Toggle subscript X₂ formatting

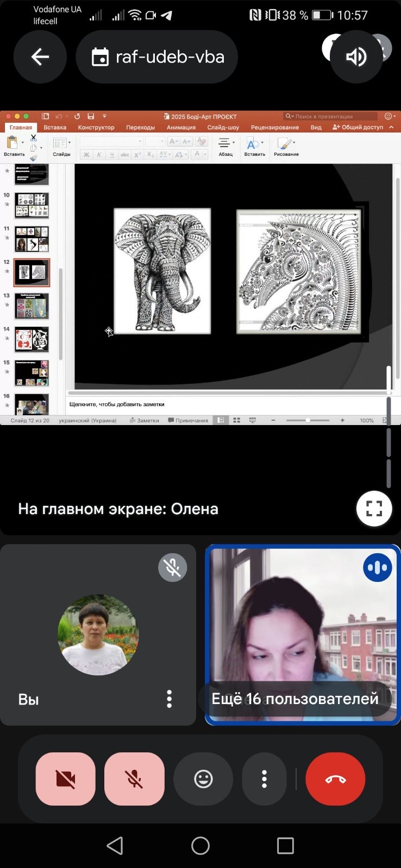(x=151, y=155)
